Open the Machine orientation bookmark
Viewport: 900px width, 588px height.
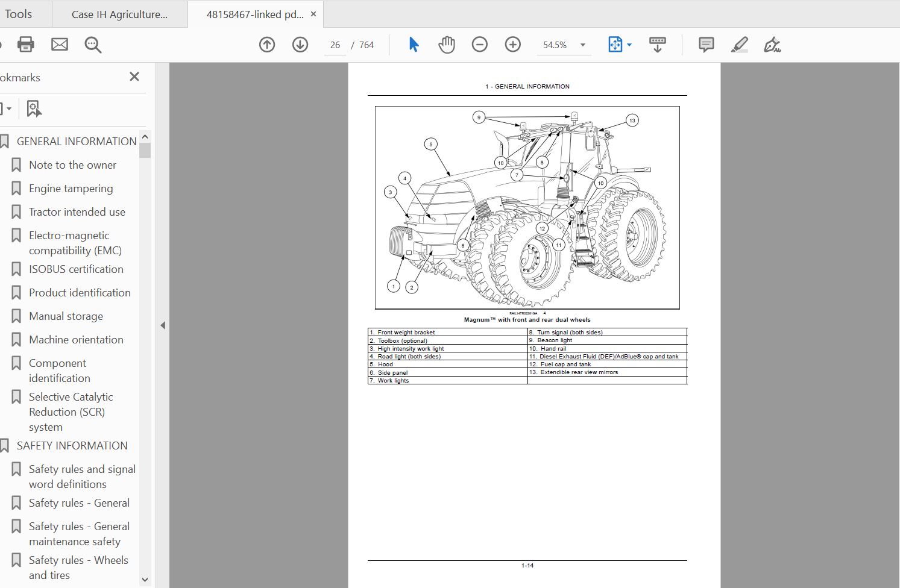[x=76, y=340]
